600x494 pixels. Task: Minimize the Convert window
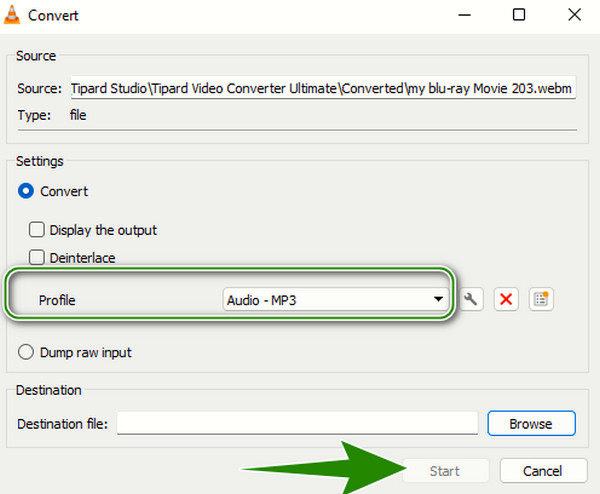pyautogui.click(x=464, y=15)
